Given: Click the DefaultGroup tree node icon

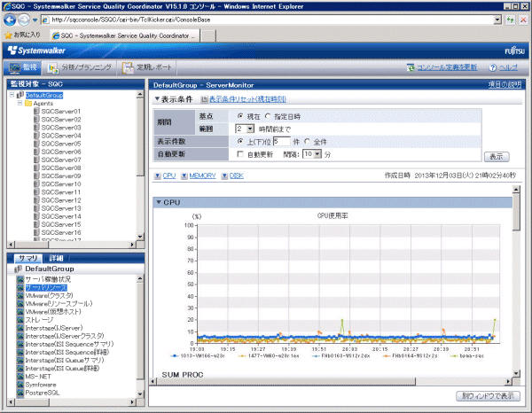Looking at the screenshot, I should click(x=20, y=95).
